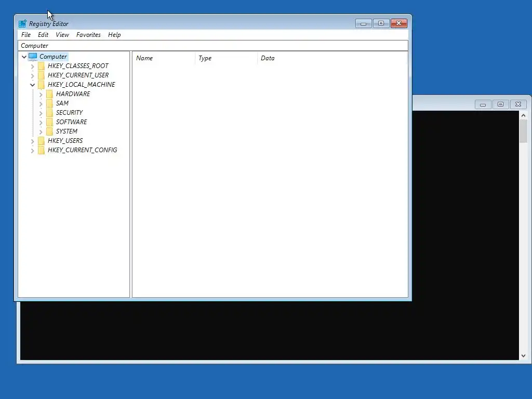Click the HKEY_USERS folder icon
The image size is (532, 399).
click(42, 140)
